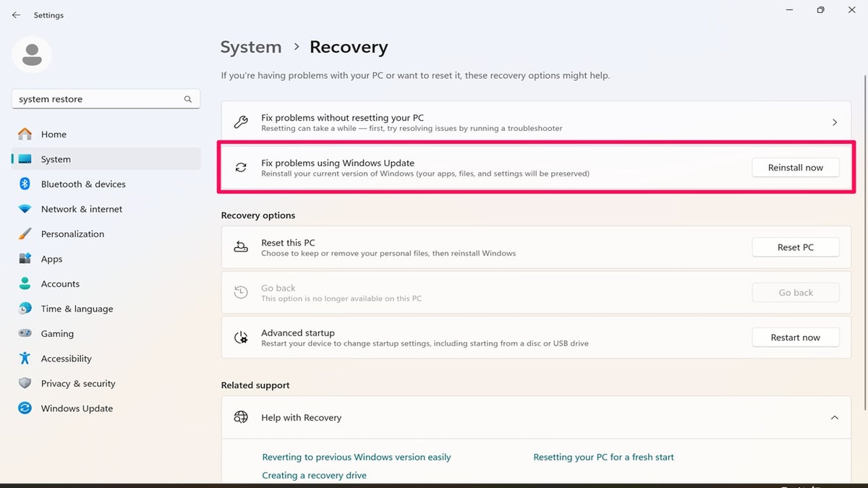The width and height of the screenshot is (868, 488).
Task: Click the system restore search field
Action: pyautogui.click(x=98, y=99)
